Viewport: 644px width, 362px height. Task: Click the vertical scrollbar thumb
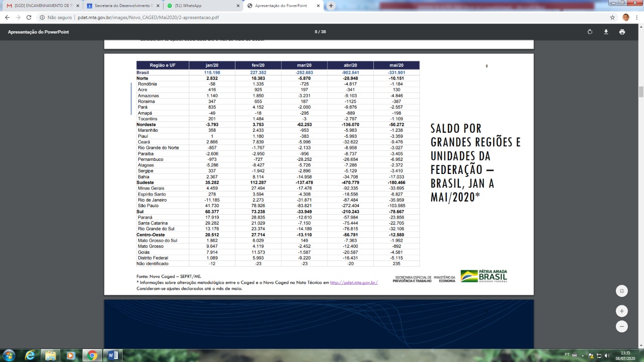640,92
